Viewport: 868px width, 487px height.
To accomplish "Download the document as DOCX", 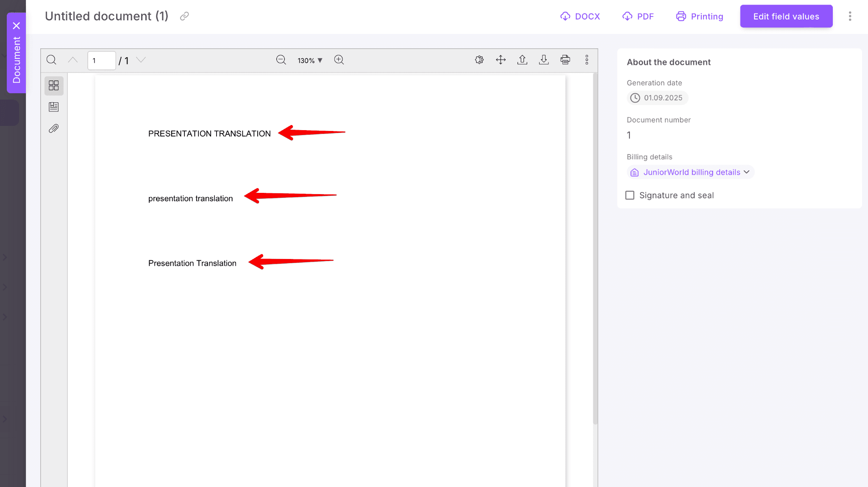I will point(580,16).
